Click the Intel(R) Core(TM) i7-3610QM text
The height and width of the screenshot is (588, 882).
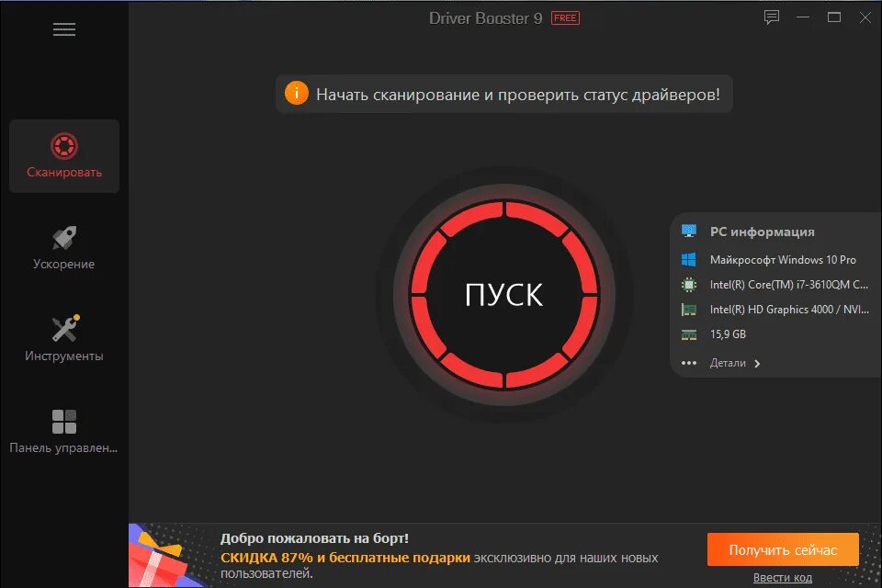tap(788, 285)
